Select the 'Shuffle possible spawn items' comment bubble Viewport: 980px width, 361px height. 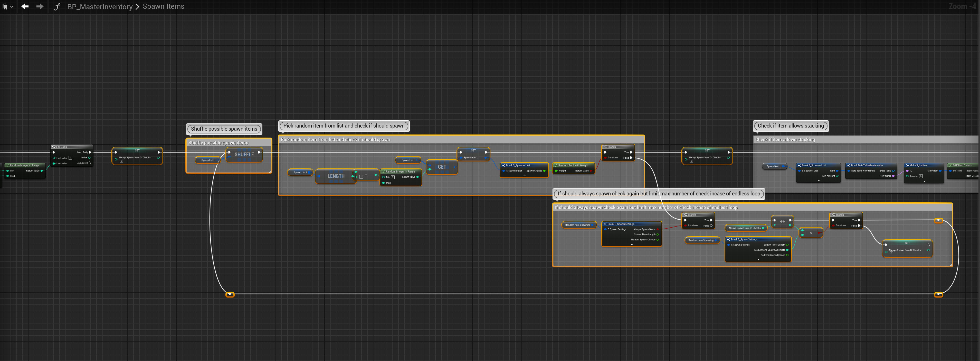[x=224, y=129]
